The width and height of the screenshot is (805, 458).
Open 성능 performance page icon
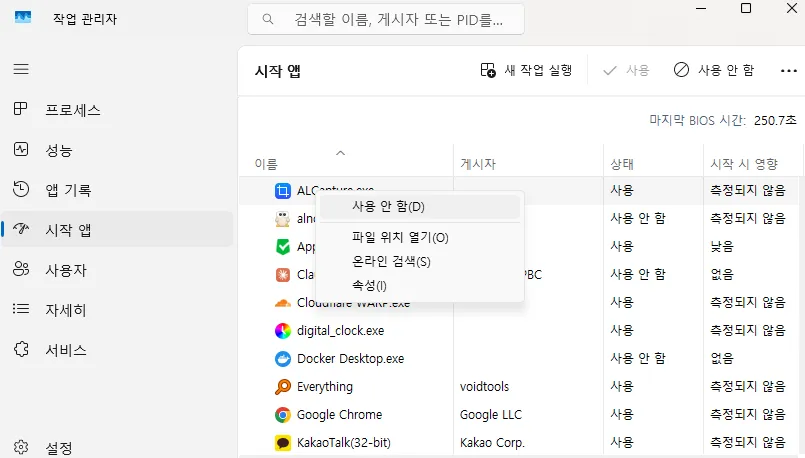click(x=21, y=149)
